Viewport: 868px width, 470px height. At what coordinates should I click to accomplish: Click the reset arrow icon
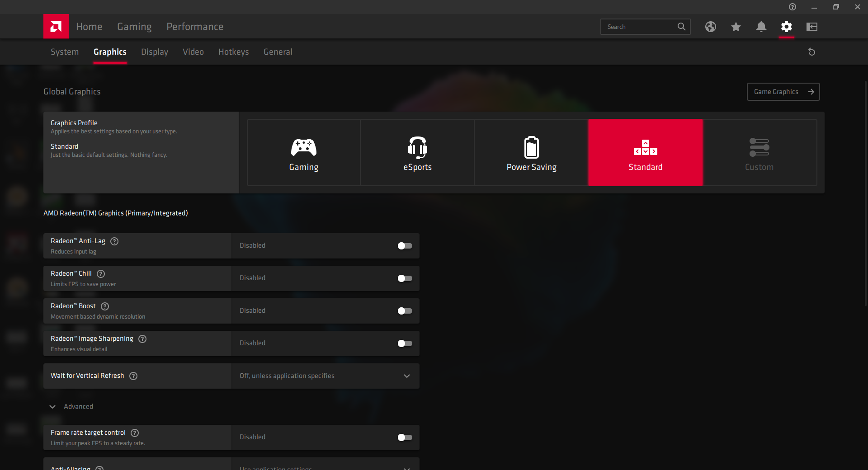[x=811, y=52]
